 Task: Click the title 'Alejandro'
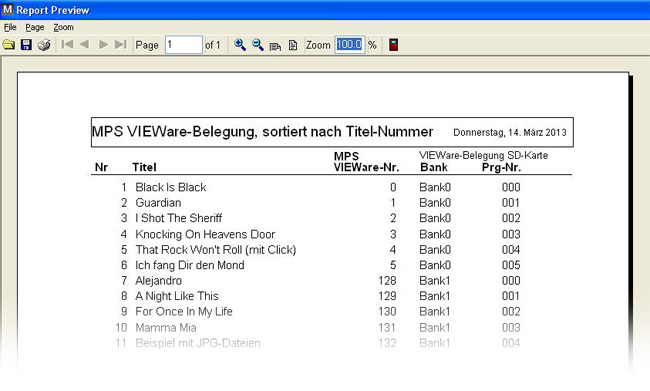(158, 281)
